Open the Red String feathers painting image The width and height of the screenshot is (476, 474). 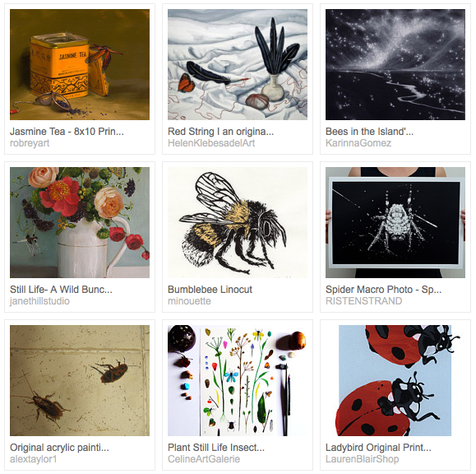pos(238,64)
